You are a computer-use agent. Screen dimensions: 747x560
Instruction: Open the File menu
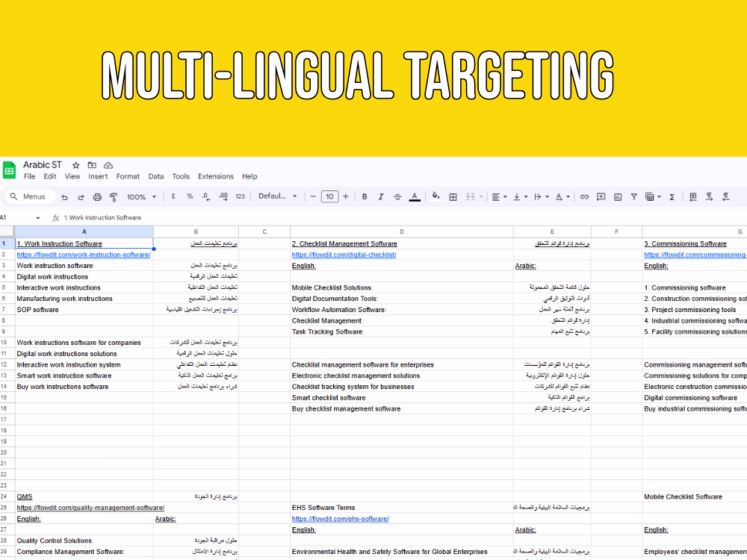coord(30,176)
